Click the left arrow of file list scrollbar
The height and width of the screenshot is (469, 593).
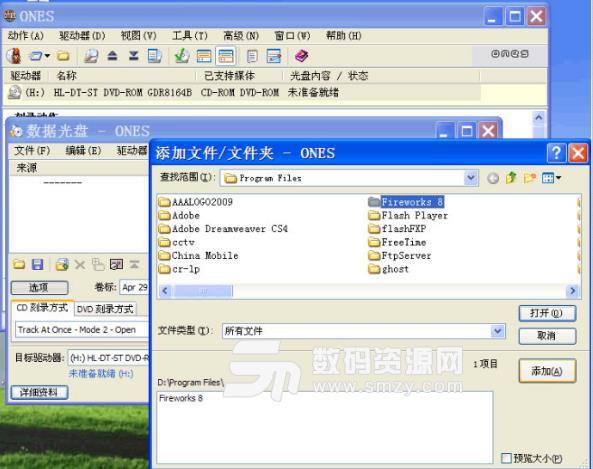coord(165,290)
